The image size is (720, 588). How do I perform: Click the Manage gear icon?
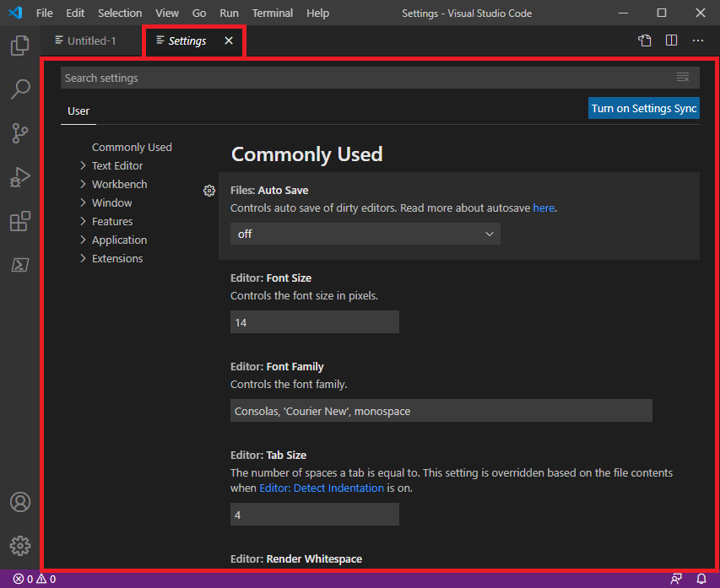point(19,546)
